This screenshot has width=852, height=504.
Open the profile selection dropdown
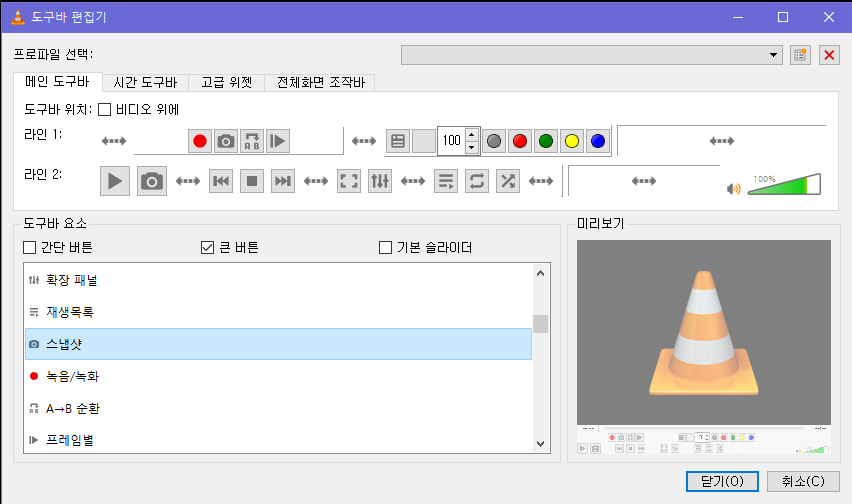coord(592,55)
